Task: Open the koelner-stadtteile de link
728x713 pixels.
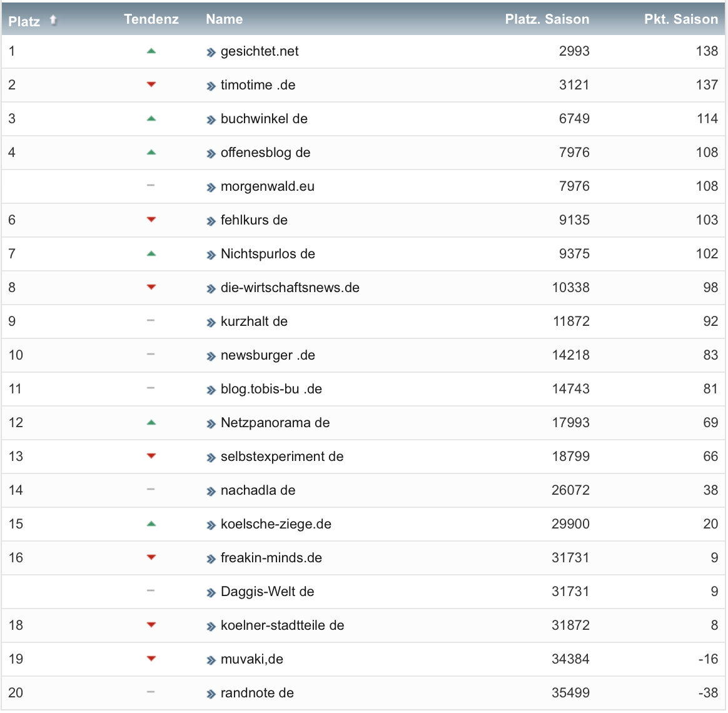Action: point(282,625)
